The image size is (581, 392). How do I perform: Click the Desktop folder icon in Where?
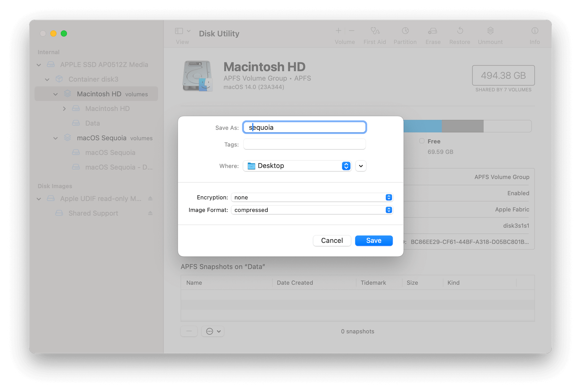[251, 166]
